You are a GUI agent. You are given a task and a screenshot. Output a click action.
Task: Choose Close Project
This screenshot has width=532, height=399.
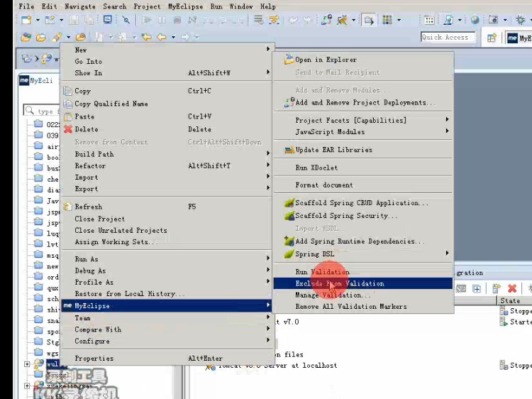click(x=167, y=219)
